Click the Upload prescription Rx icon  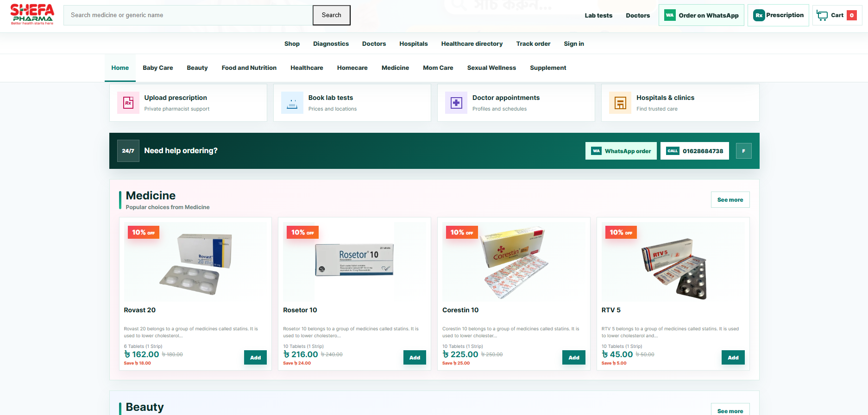[x=128, y=103]
